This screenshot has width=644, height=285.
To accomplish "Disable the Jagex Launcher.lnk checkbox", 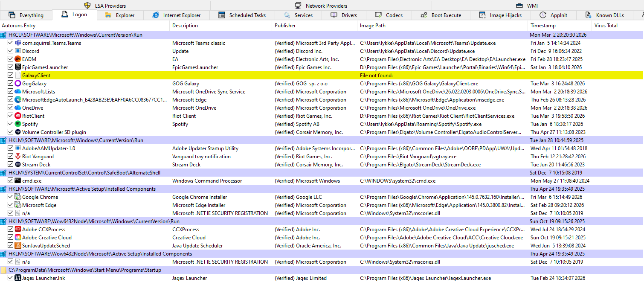I will 11,278.
